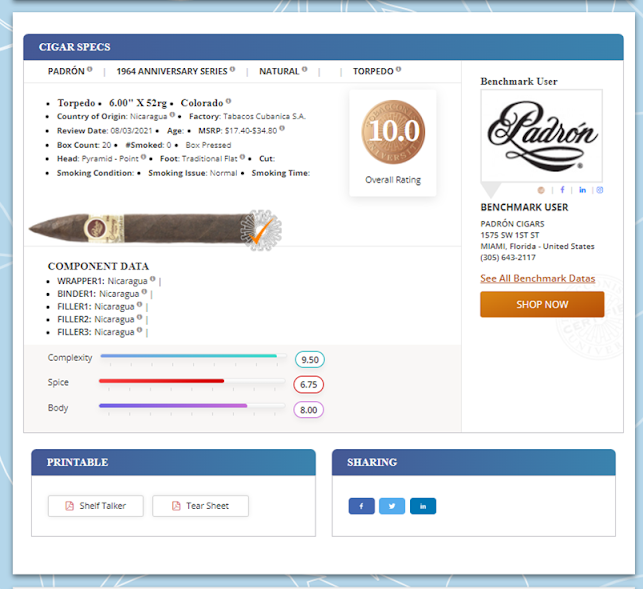Open benchmark user's website globe icon
This screenshot has width=643, height=589.
point(541,190)
